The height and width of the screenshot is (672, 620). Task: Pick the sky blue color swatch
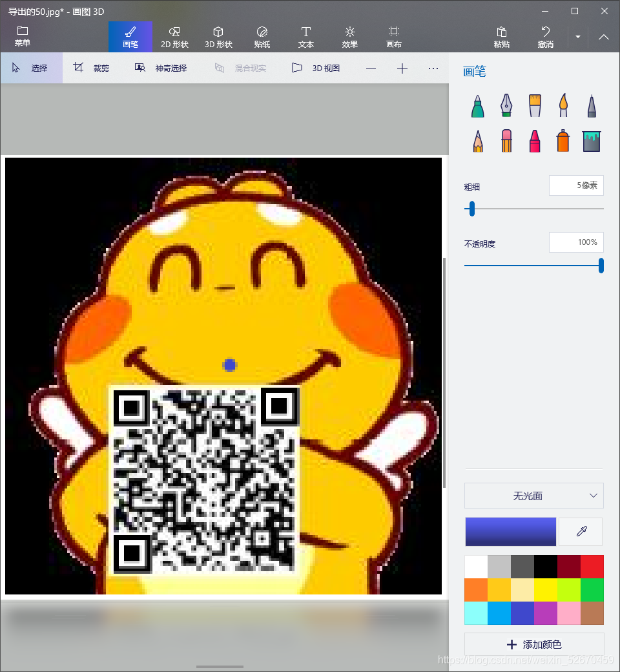click(499, 613)
